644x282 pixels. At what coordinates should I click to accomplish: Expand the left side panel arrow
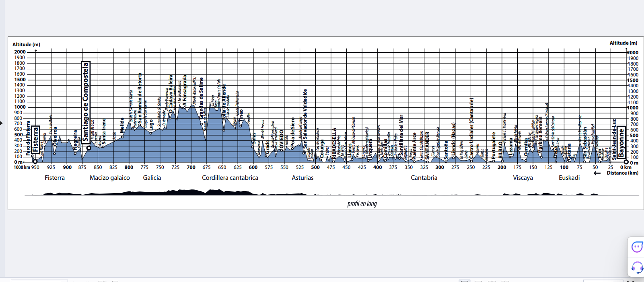tap(1, 123)
